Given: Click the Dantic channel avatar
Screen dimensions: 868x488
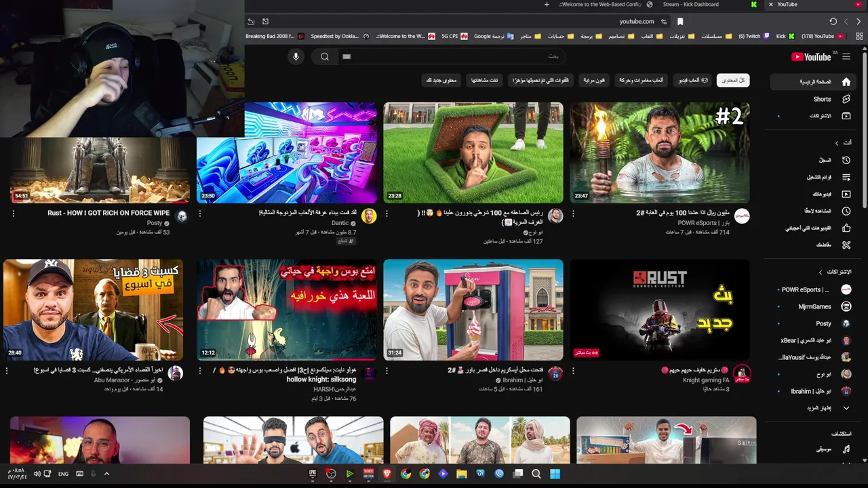Looking at the screenshot, I should point(369,216).
